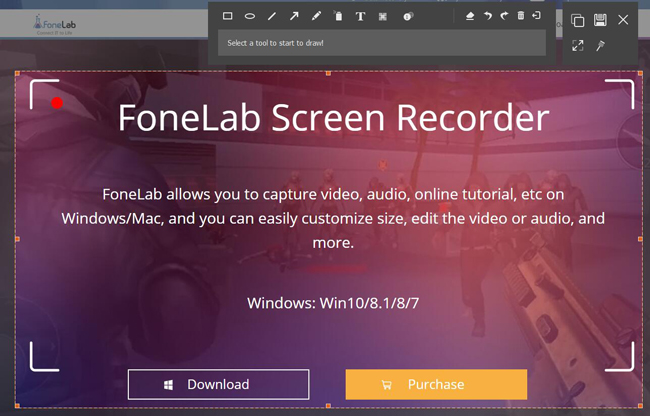
Task: Click the selection handle on the right border
Action: (640, 239)
